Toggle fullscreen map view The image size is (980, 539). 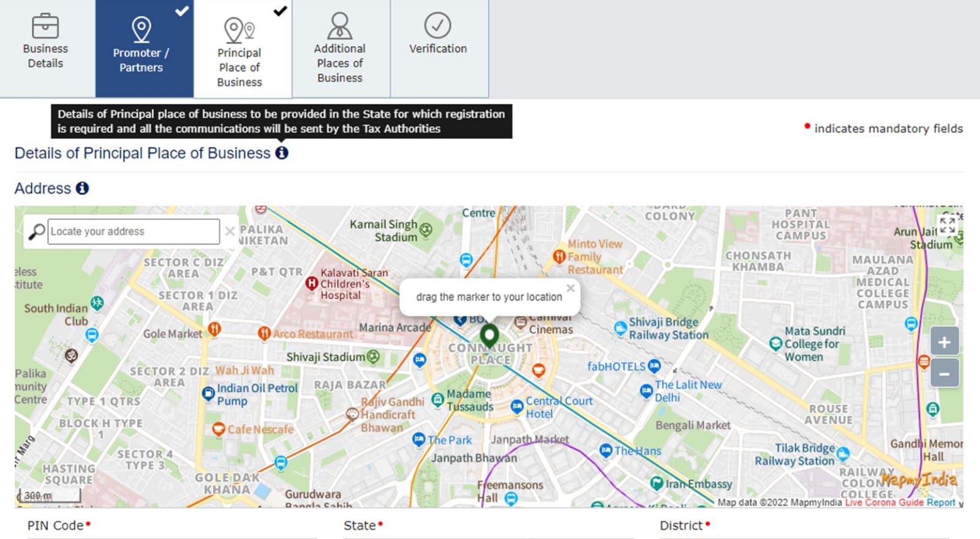(947, 225)
